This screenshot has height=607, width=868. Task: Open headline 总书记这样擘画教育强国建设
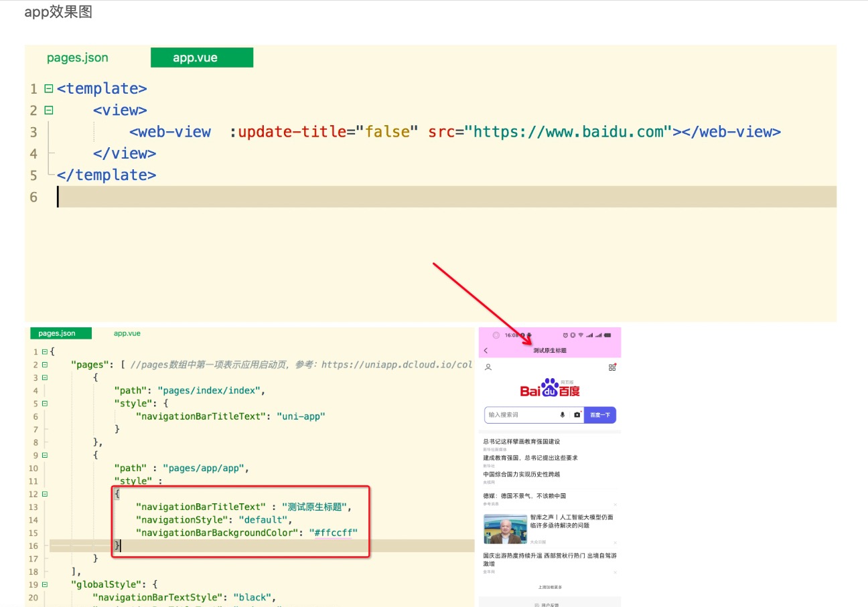pyautogui.click(x=521, y=442)
